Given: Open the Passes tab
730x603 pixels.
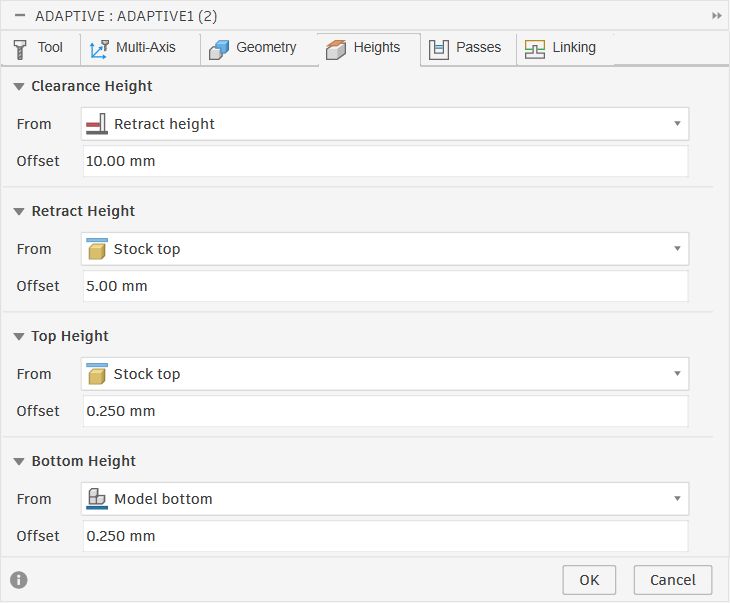Looking at the screenshot, I should click(x=468, y=48).
